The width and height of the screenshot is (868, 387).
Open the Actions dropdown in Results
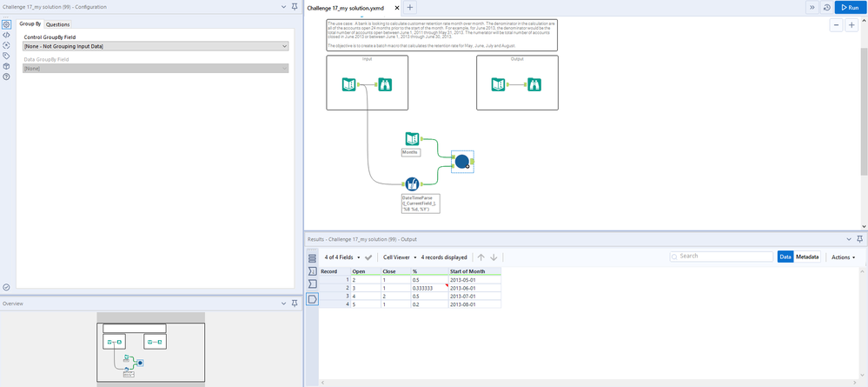coord(843,257)
